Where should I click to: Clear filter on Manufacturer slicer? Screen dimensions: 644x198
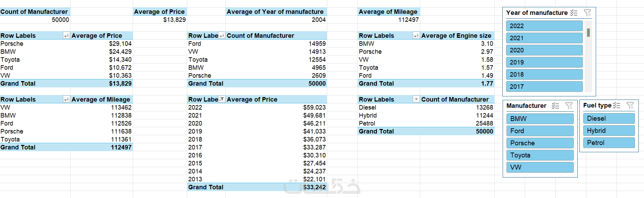pyautogui.click(x=569, y=106)
